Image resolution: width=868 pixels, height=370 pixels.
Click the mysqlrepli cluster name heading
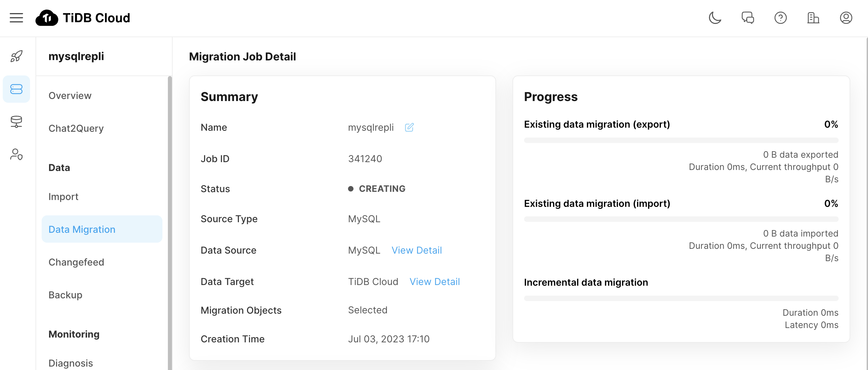click(76, 56)
